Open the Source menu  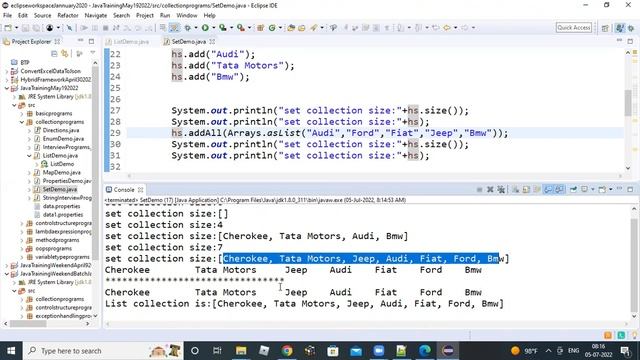pos(42,16)
